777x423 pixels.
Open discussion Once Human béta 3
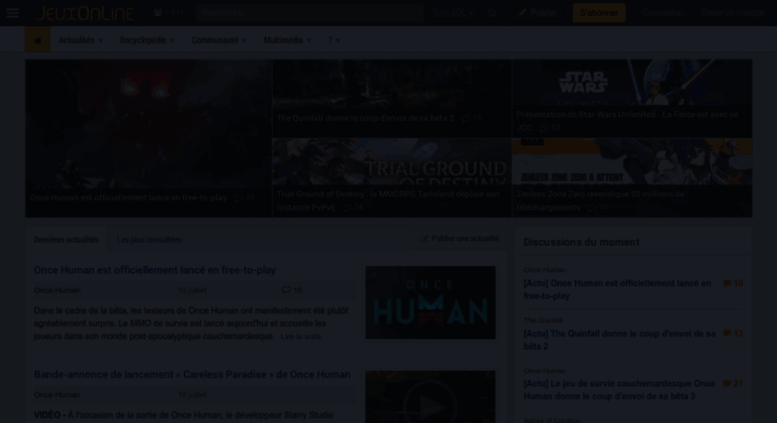pyautogui.click(x=619, y=390)
